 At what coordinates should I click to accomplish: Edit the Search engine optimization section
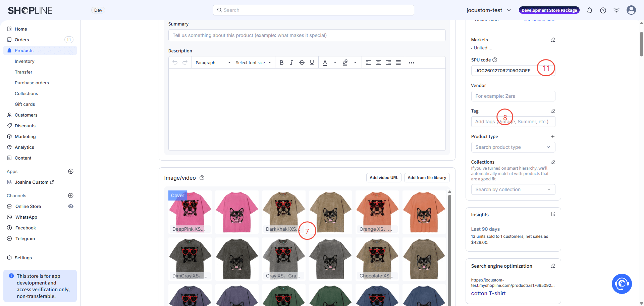[x=552, y=266]
